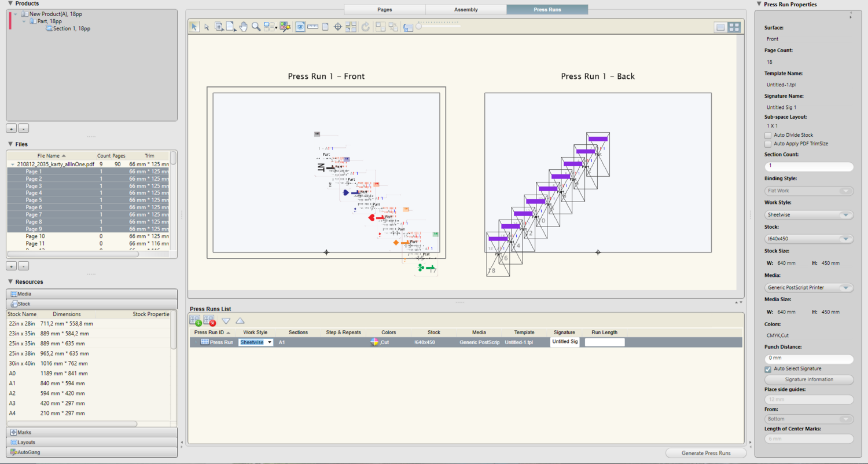
Task: Switch to single-surface view icon
Action: coord(720,27)
